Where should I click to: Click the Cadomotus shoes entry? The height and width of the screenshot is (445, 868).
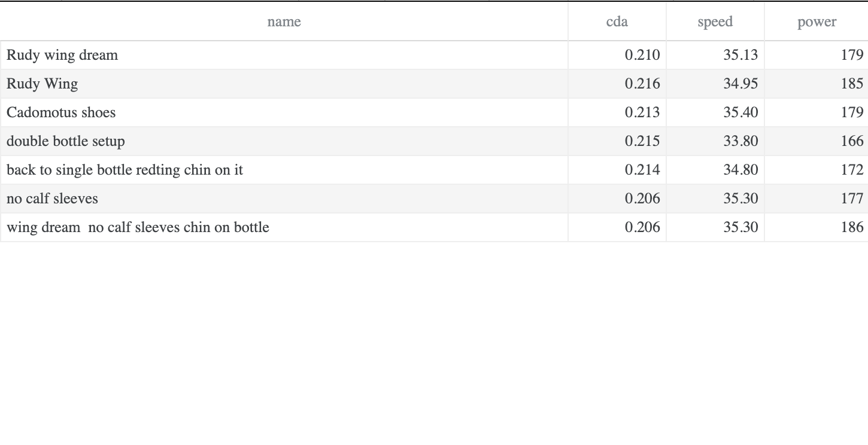[61, 112]
